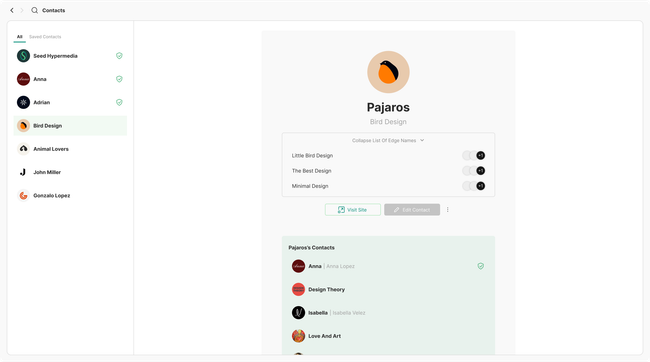Screen dimensions: 650x362
Task: Go back with the left arrow
Action: (12, 10)
